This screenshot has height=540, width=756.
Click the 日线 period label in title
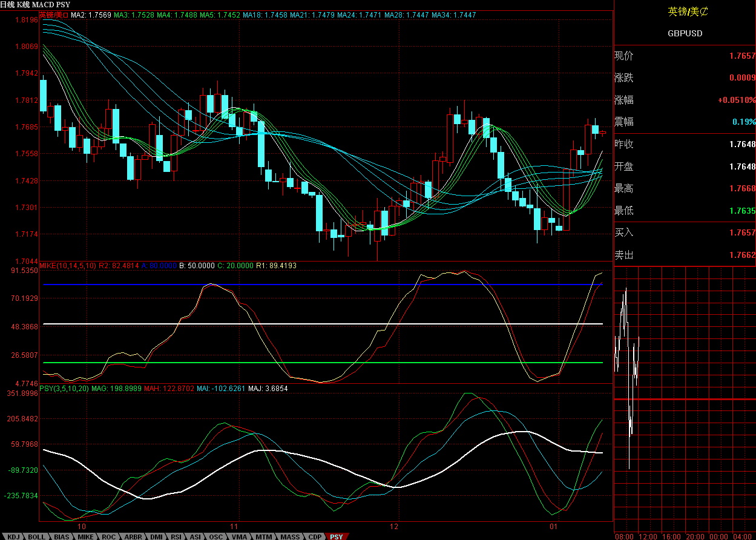[x=8, y=5]
